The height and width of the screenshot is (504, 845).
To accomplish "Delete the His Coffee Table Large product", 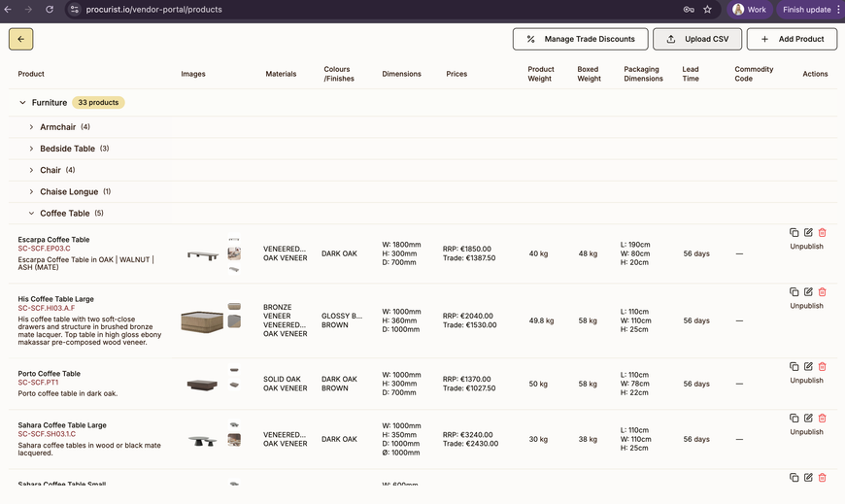I will click(822, 291).
